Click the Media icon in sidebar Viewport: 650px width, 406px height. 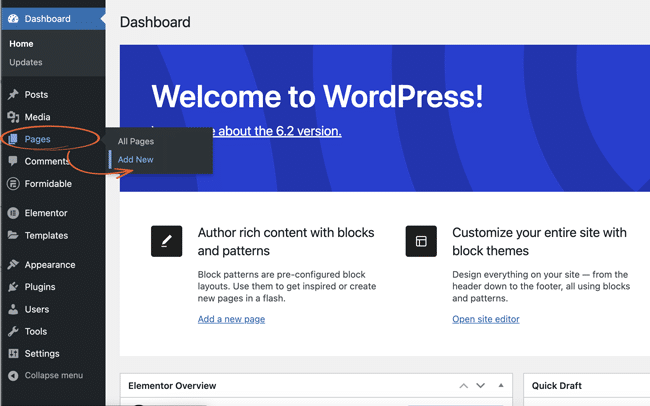click(x=13, y=117)
